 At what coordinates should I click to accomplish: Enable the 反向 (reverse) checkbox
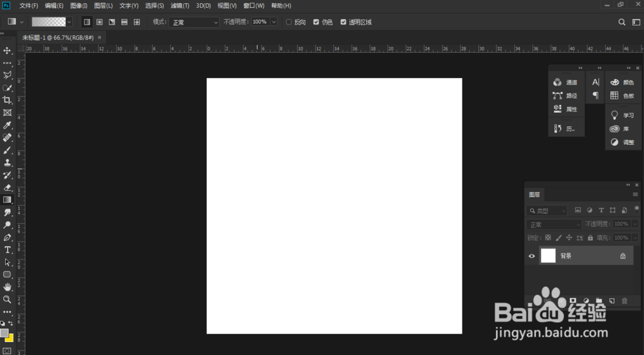pyautogui.click(x=289, y=22)
